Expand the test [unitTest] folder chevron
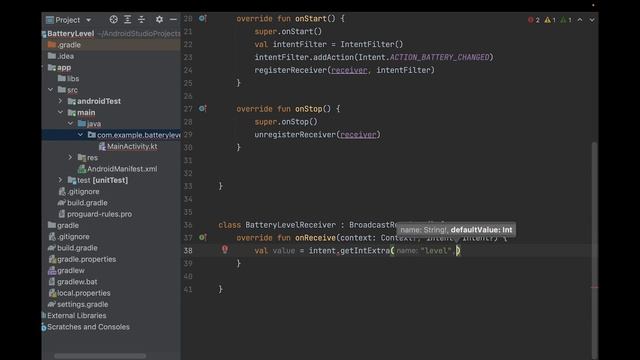Image resolution: width=640 pixels, height=360 pixels. (x=60, y=180)
